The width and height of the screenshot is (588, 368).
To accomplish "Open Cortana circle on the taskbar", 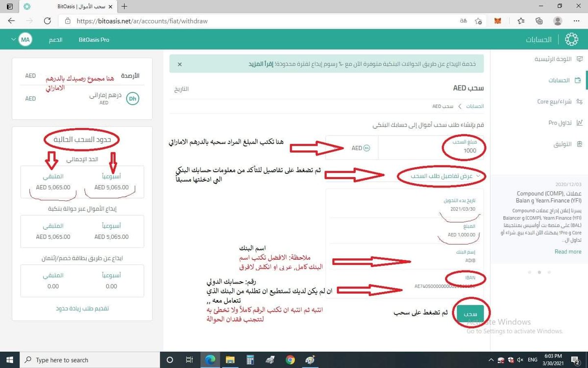I will pos(170,360).
